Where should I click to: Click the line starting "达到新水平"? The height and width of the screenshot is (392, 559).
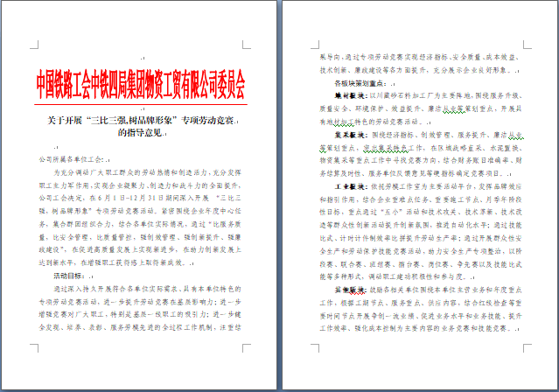(114, 262)
